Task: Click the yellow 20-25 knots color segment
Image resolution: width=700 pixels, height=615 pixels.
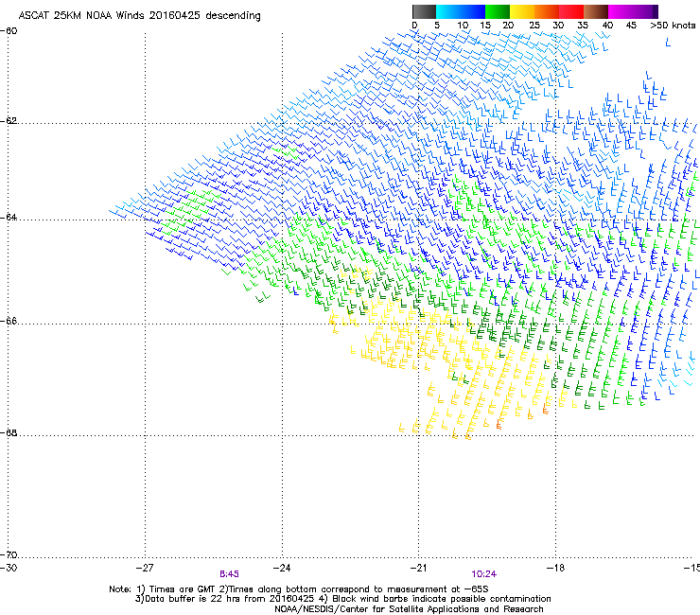Action: coord(522,11)
